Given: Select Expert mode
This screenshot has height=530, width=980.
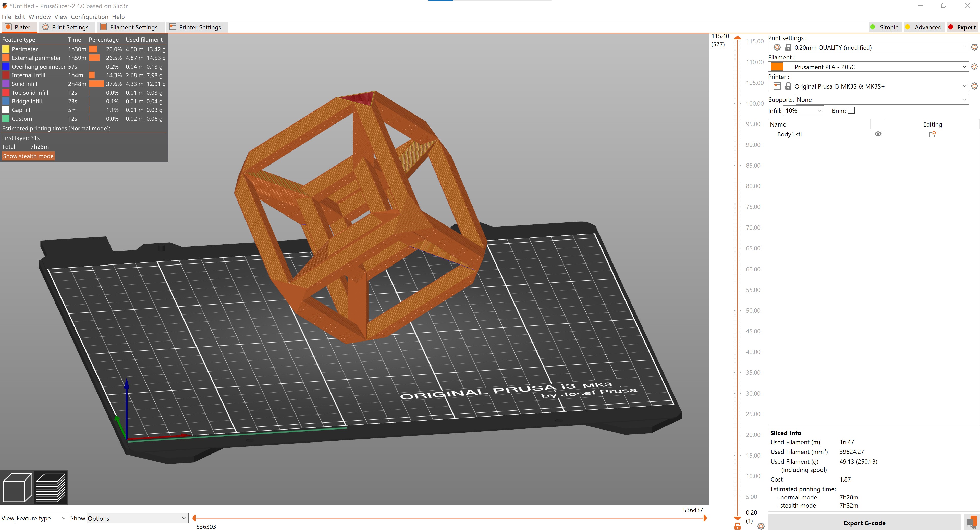Looking at the screenshot, I should (962, 27).
